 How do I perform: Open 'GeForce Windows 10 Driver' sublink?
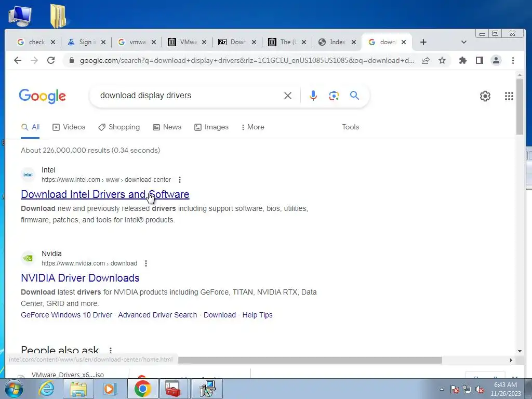66,315
